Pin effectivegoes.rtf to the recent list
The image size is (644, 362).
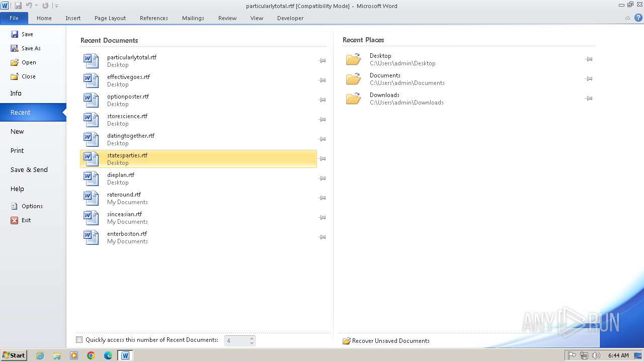pos(322,80)
